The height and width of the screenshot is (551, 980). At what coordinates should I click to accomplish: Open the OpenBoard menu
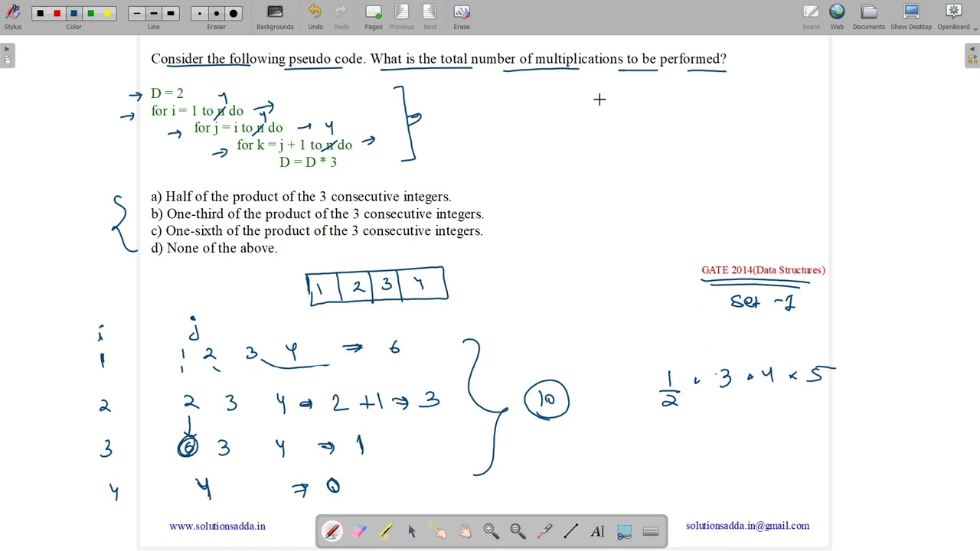pos(954,16)
